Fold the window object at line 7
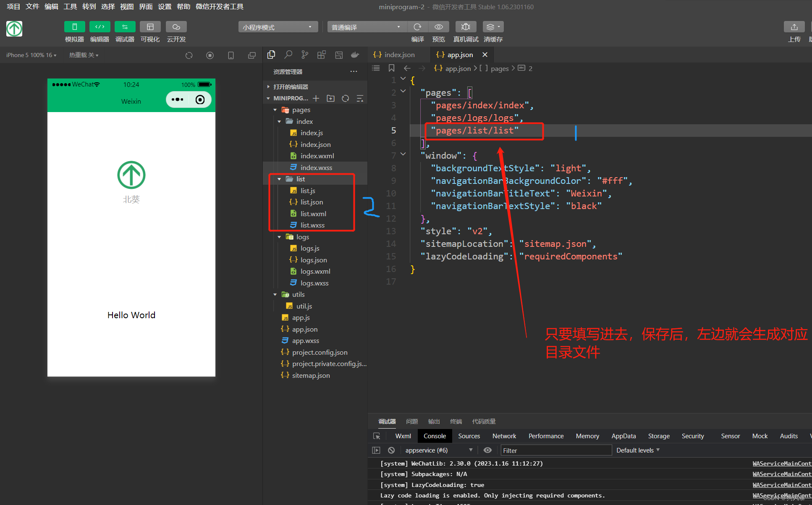812x505 pixels. [x=403, y=154]
